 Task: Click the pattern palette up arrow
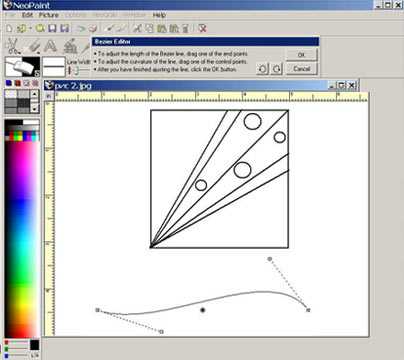[x=34, y=94]
